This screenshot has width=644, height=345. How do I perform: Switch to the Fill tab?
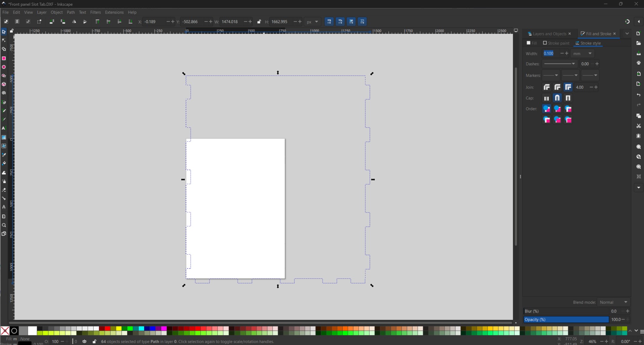[532, 43]
